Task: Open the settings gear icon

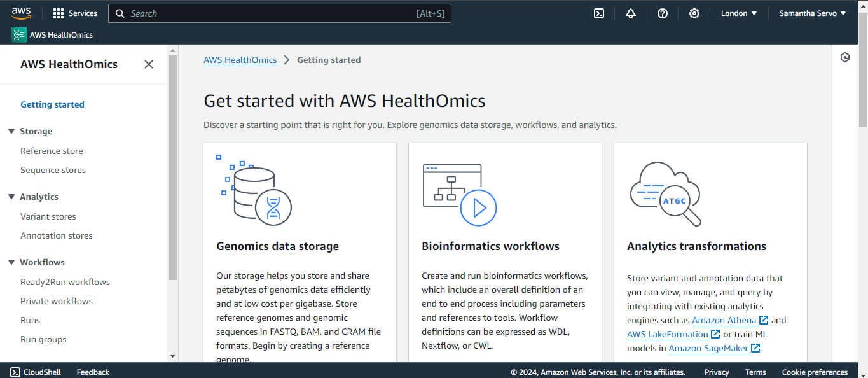Action: pyautogui.click(x=694, y=13)
